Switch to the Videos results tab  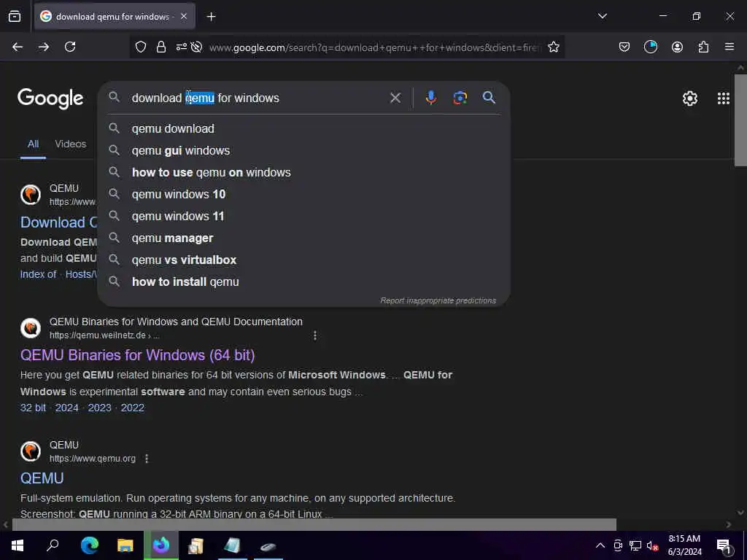pyautogui.click(x=71, y=144)
